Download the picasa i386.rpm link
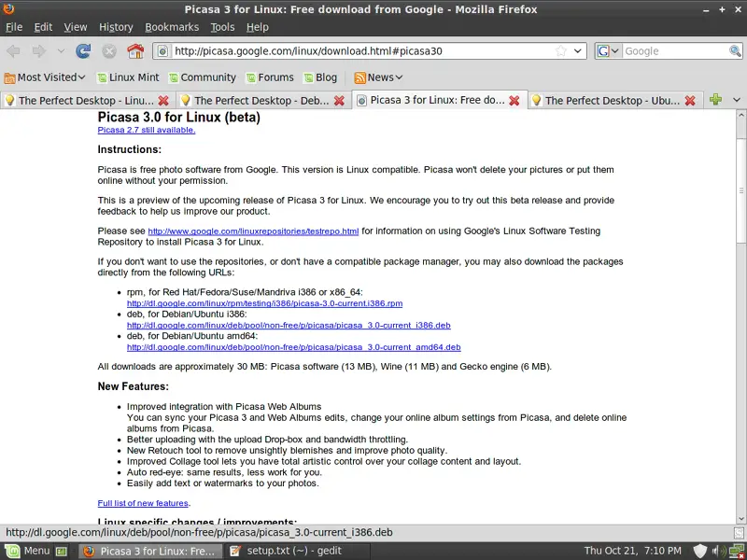 click(264, 303)
